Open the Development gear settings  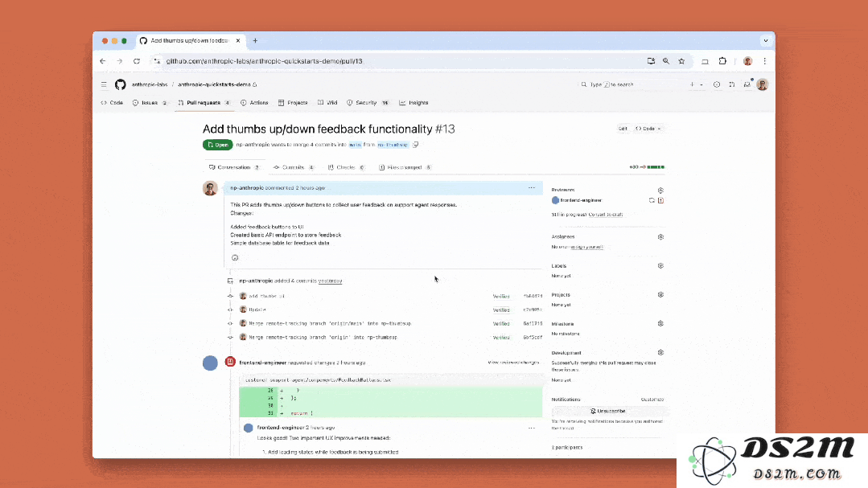click(660, 352)
